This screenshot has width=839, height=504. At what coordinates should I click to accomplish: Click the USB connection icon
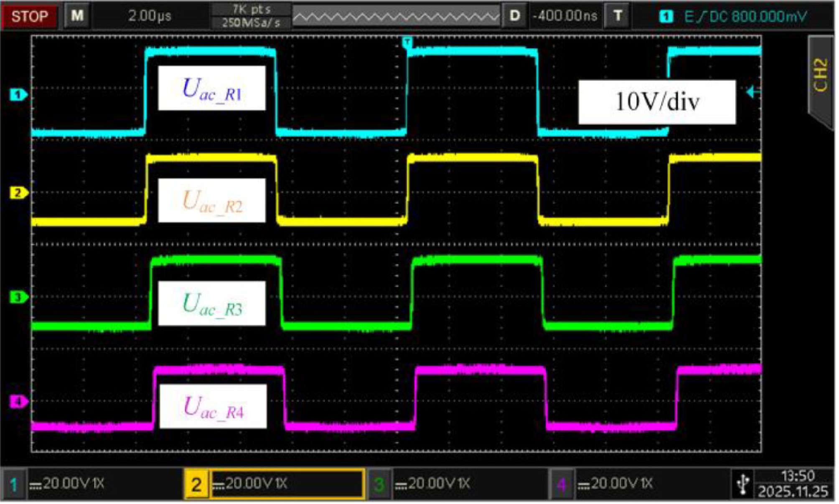click(743, 485)
